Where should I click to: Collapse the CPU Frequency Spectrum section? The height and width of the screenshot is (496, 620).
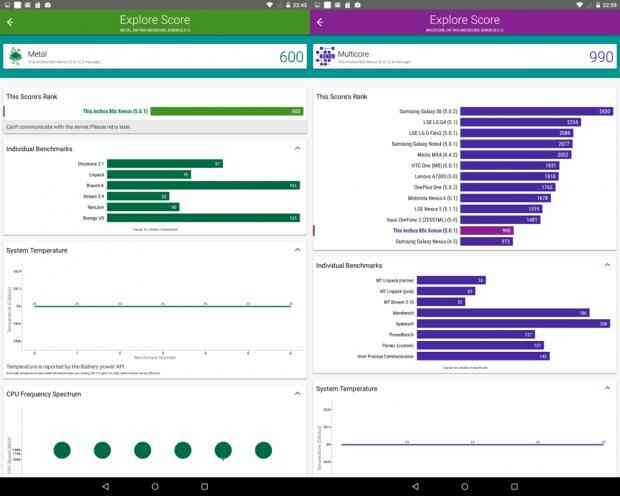(x=297, y=394)
